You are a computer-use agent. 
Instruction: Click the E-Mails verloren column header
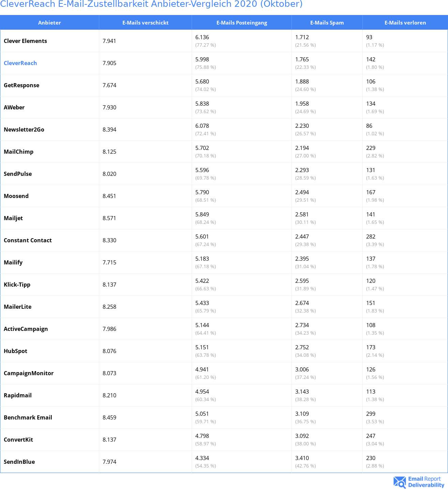tap(405, 22)
